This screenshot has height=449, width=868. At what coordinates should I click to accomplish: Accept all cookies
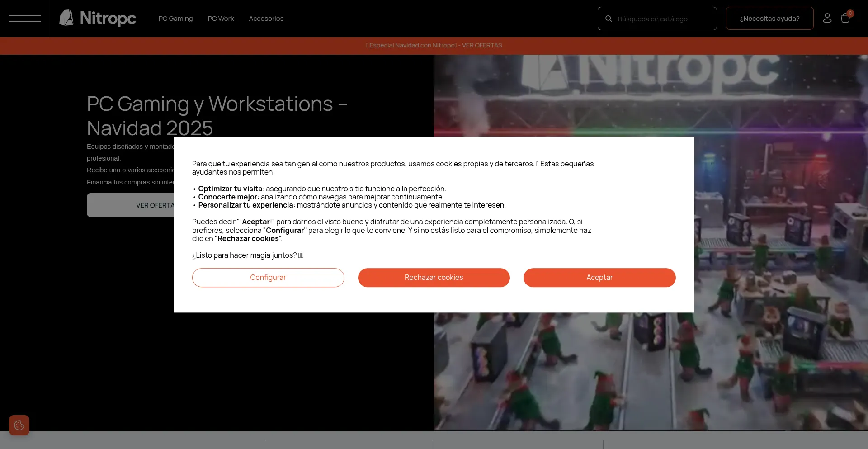599,277
